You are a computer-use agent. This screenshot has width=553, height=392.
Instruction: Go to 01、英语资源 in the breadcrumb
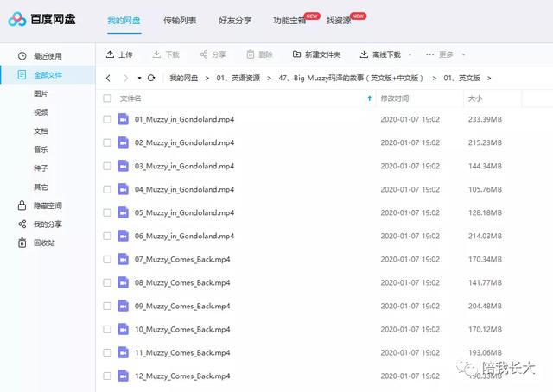coord(238,78)
